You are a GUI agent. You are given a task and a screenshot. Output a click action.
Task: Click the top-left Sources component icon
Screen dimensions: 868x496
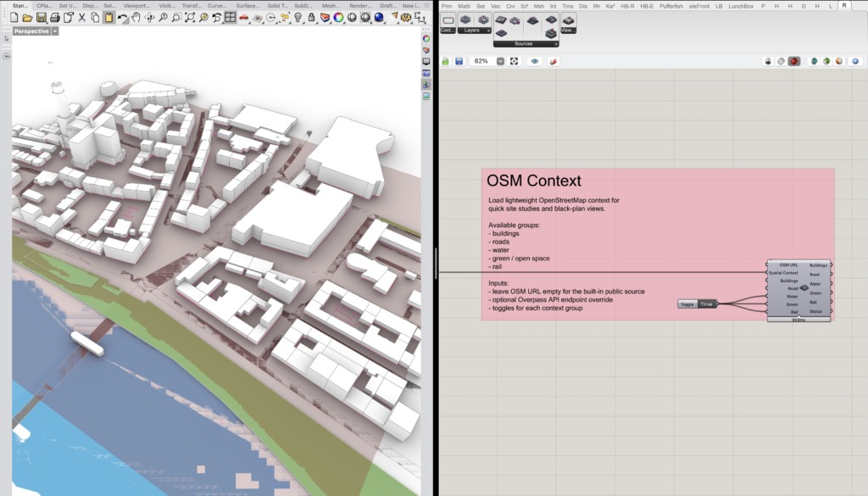[501, 20]
